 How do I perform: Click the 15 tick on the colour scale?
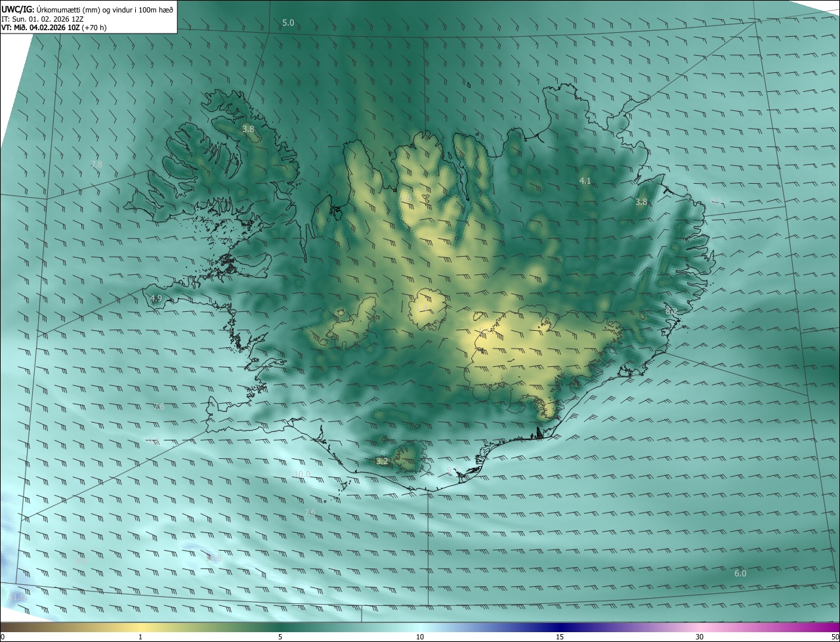tap(560, 637)
